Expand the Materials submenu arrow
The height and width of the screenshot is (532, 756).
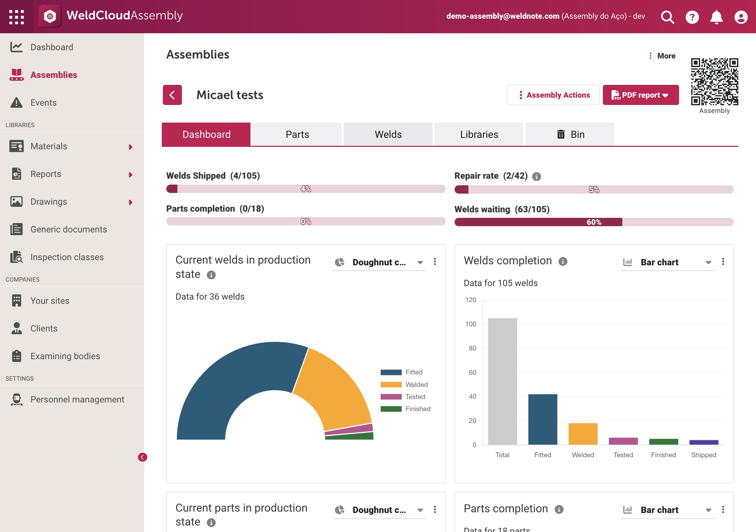tap(131, 147)
